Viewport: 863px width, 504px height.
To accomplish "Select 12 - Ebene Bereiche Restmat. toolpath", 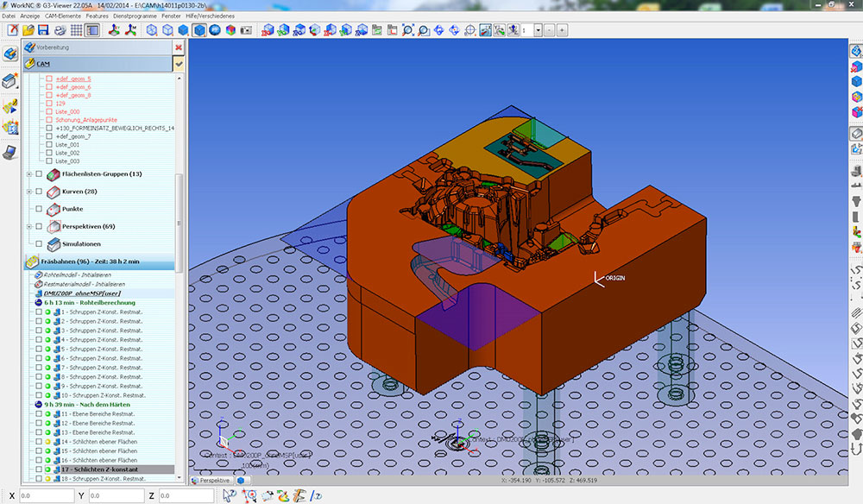I will point(98,423).
